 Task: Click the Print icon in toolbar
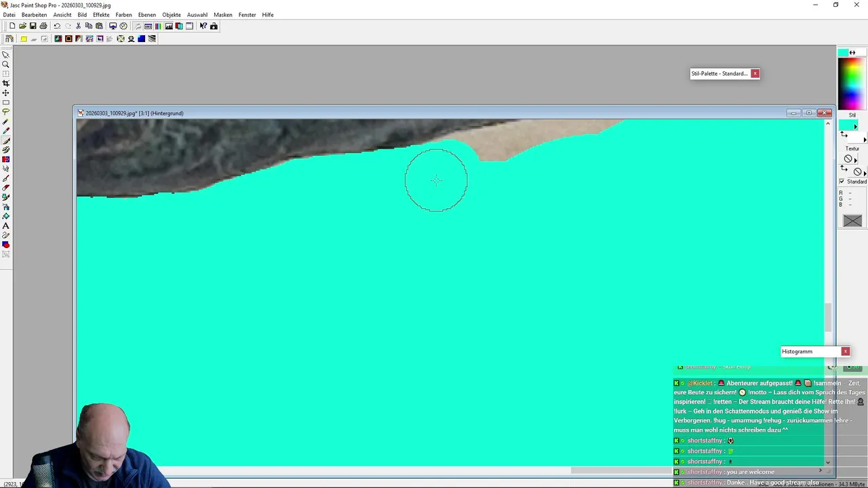pyautogui.click(x=43, y=26)
